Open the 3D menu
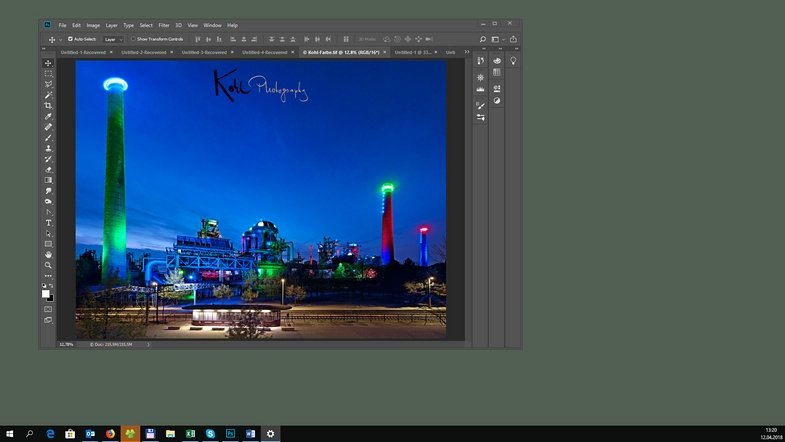 [x=179, y=25]
